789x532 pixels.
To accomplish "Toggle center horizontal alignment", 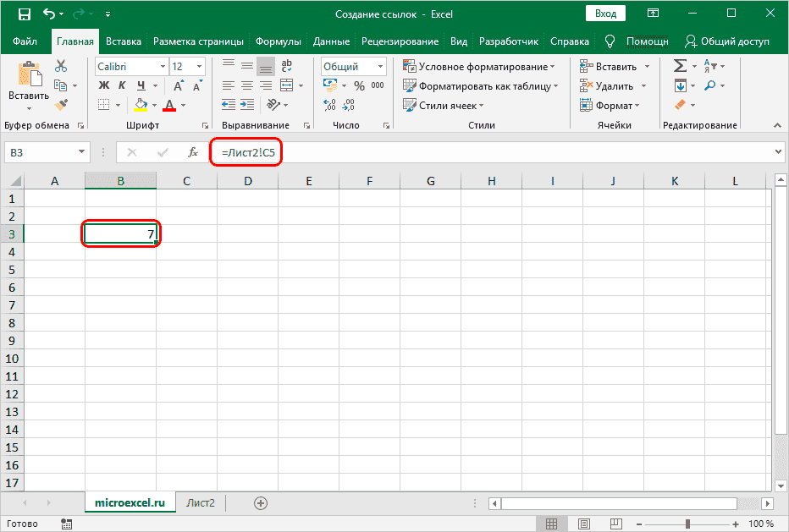I will click(247, 85).
